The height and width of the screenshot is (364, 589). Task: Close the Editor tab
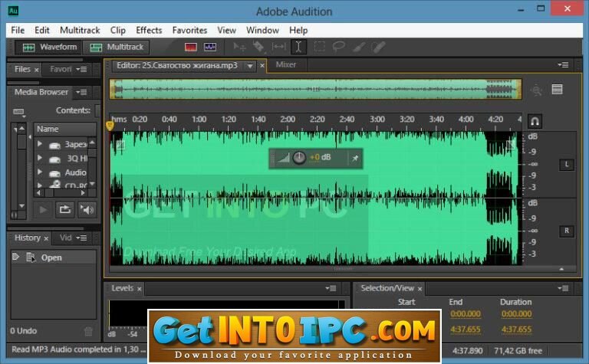tap(262, 66)
